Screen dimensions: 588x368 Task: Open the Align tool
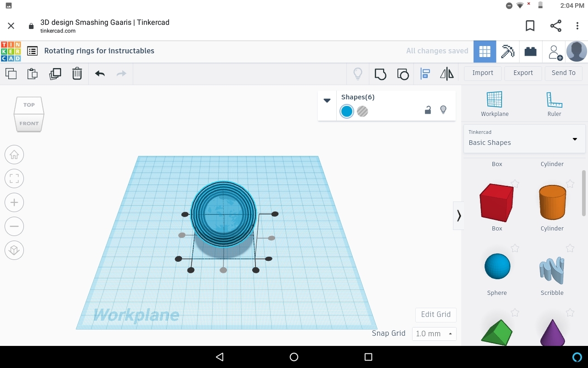[x=425, y=74]
